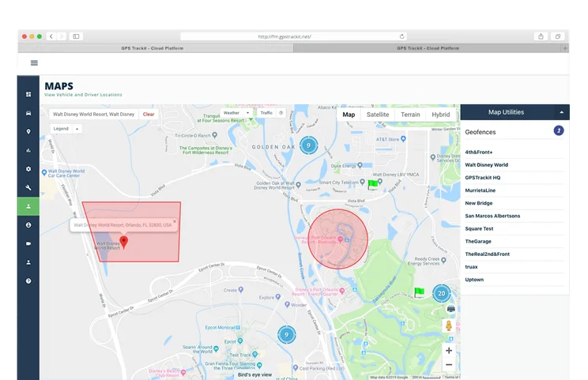Select the 4th&Front+ geofence
Image resolution: width=588 pixels, height=380 pixels.
click(x=514, y=152)
